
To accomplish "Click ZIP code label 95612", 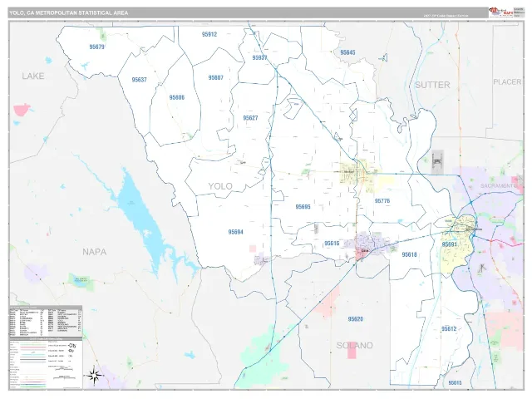I will point(449,329).
